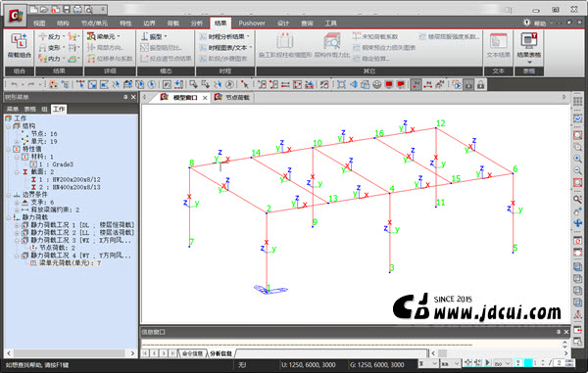This screenshot has width=588, height=373.
Task: Toggle the element number display button
Action: (x=428, y=84)
